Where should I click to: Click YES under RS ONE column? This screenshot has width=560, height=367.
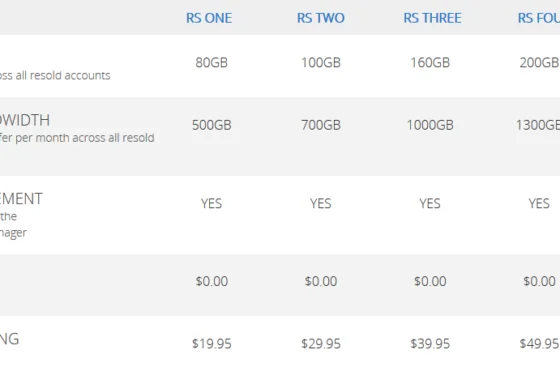211,203
